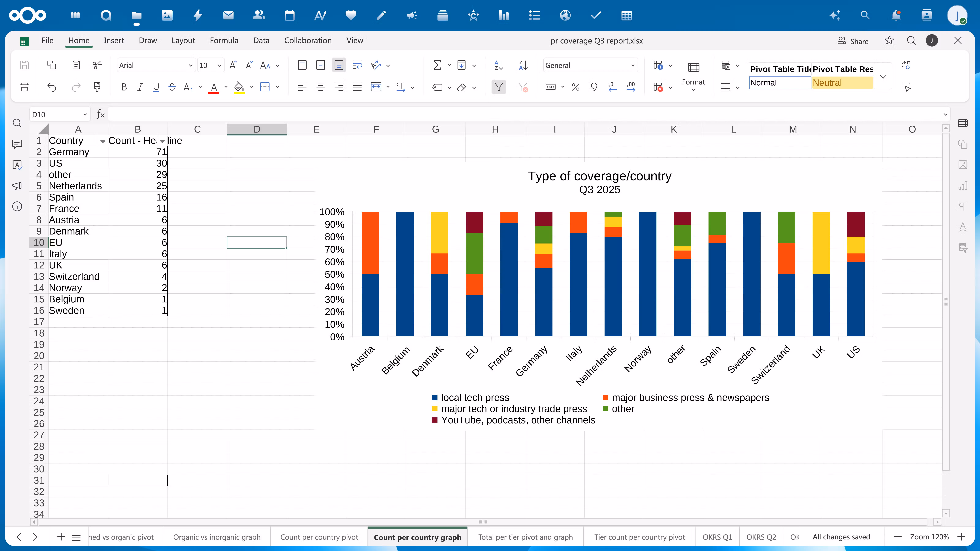
Task: Toggle bold formatting
Action: (x=124, y=87)
